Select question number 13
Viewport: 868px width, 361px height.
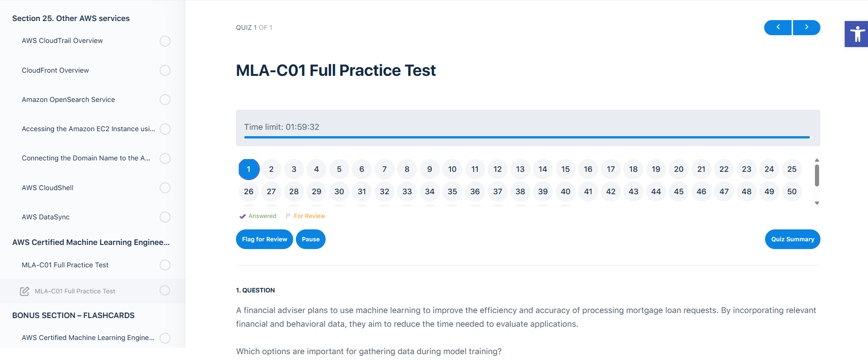pos(520,169)
